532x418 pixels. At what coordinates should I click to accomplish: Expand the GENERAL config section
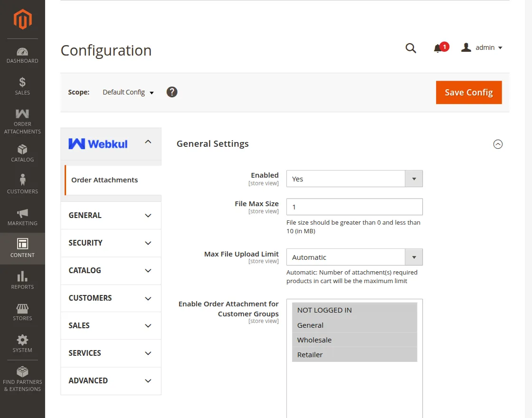pos(111,216)
